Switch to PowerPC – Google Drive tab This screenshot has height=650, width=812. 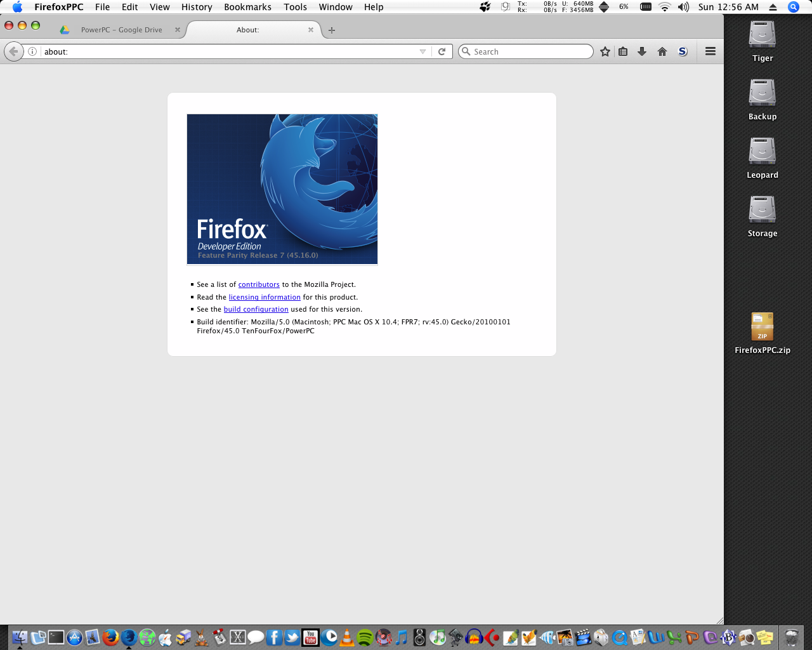pos(121,30)
